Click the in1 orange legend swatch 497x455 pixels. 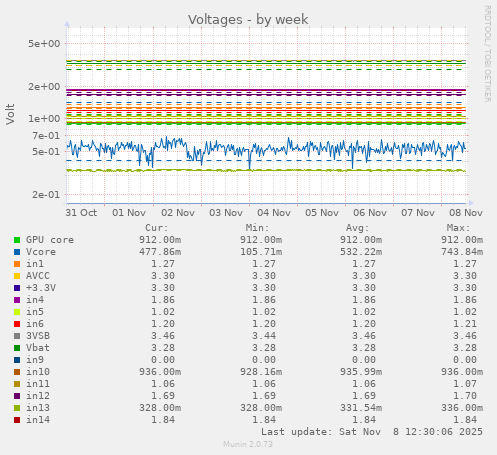pyautogui.click(x=17, y=264)
